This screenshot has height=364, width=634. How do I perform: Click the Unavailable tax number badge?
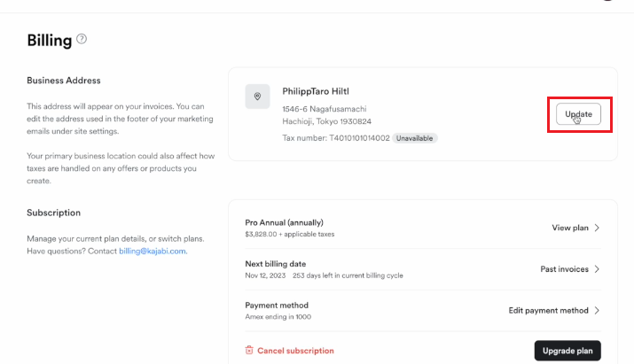click(414, 138)
